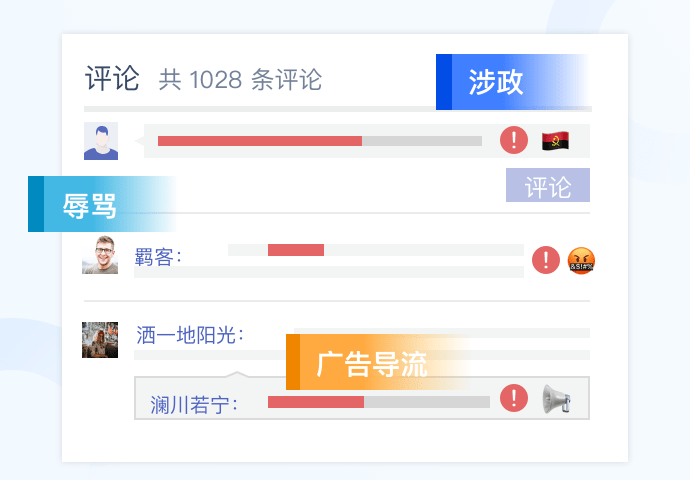
Task: Click the 评论 section heading
Action: [112, 79]
